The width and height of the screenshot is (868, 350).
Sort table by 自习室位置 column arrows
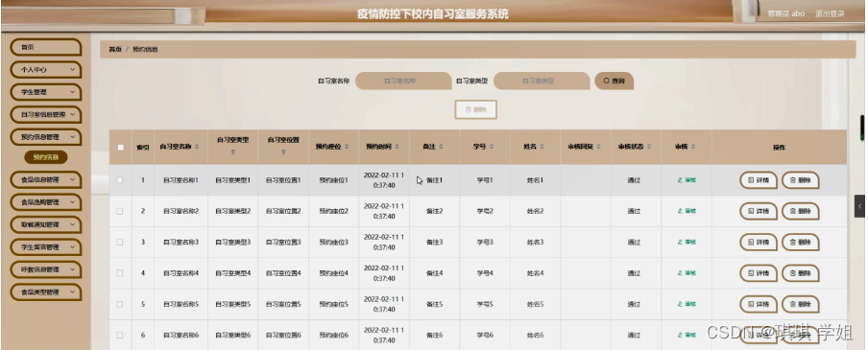pos(283,152)
